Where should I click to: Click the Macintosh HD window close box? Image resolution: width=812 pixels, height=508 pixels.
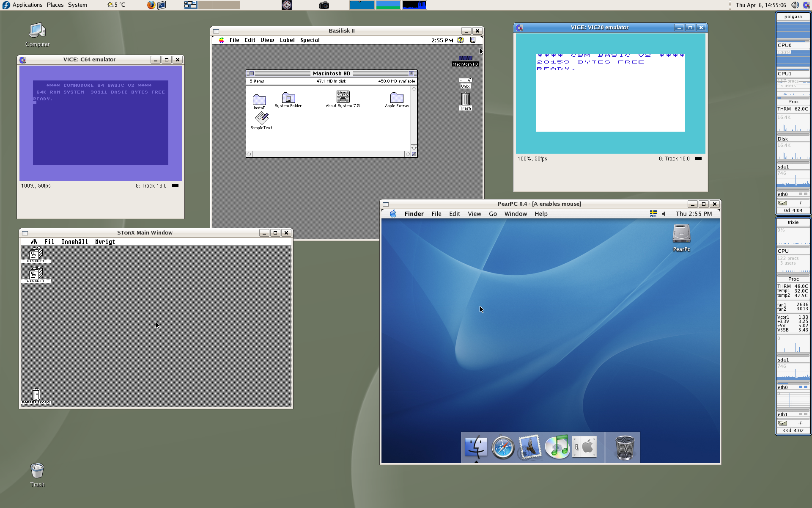point(252,73)
